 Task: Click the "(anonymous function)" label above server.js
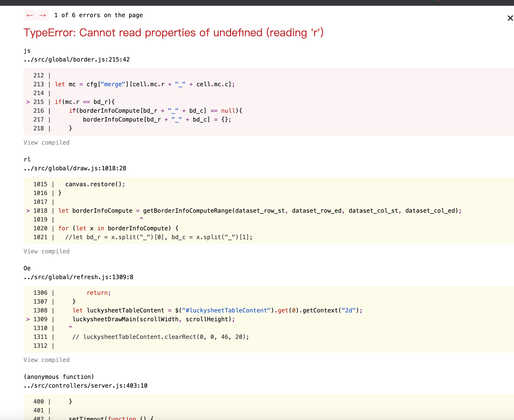click(59, 377)
